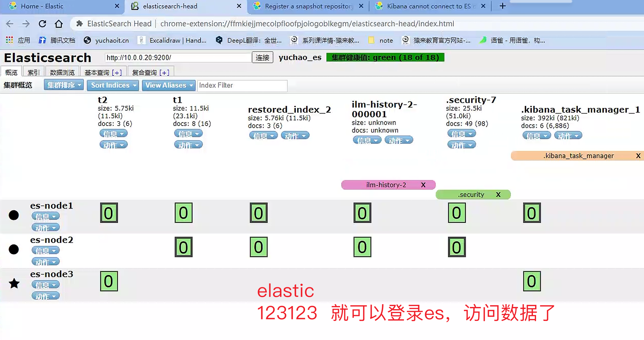
Task: Switch to the 索引 tab
Action: click(33, 72)
